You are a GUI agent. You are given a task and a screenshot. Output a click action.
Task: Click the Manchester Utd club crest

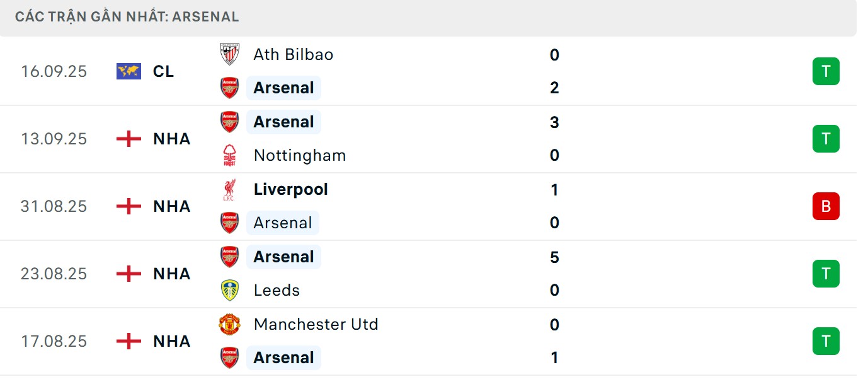point(229,324)
